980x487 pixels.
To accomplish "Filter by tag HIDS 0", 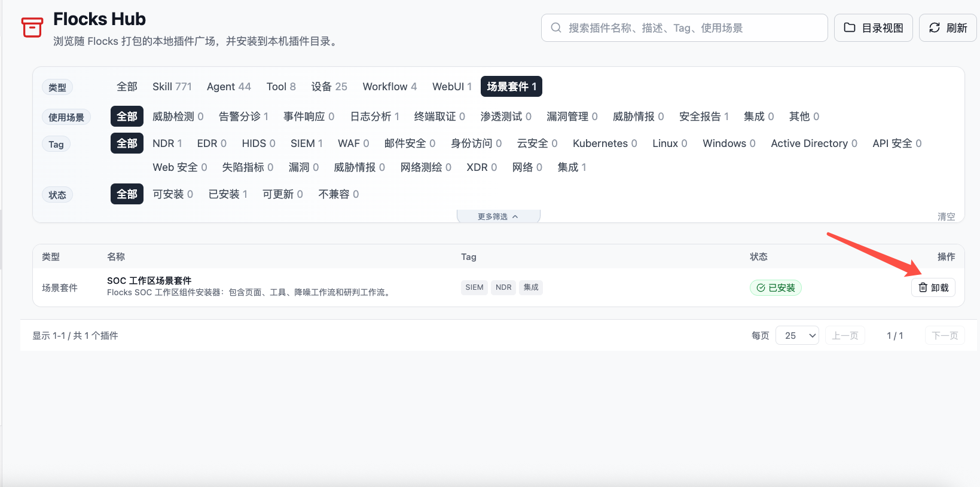I will [258, 143].
